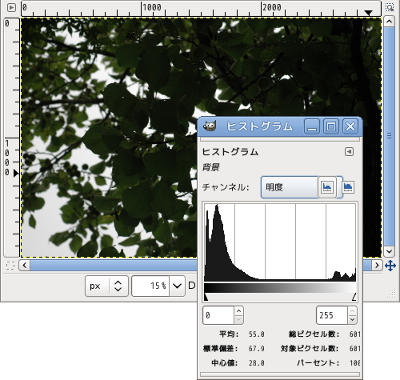Click the horizontal scrollbar left arrow
Viewport: 400px width, 380px height.
[x=24, y=265]
